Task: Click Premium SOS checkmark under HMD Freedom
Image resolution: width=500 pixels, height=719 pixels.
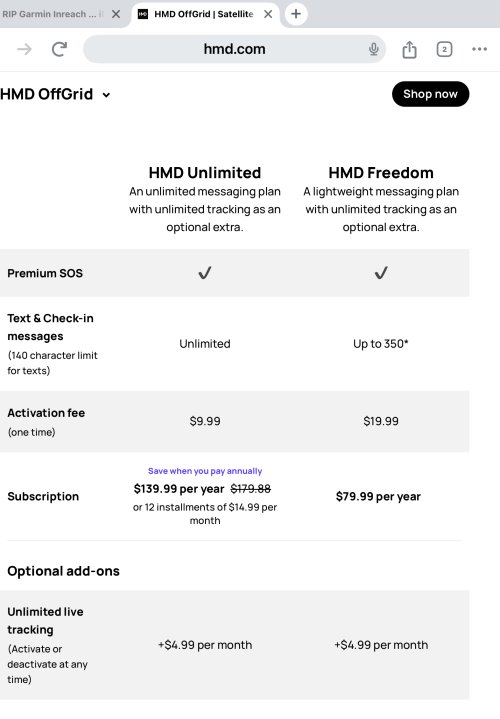Action: tap(381, 273)
